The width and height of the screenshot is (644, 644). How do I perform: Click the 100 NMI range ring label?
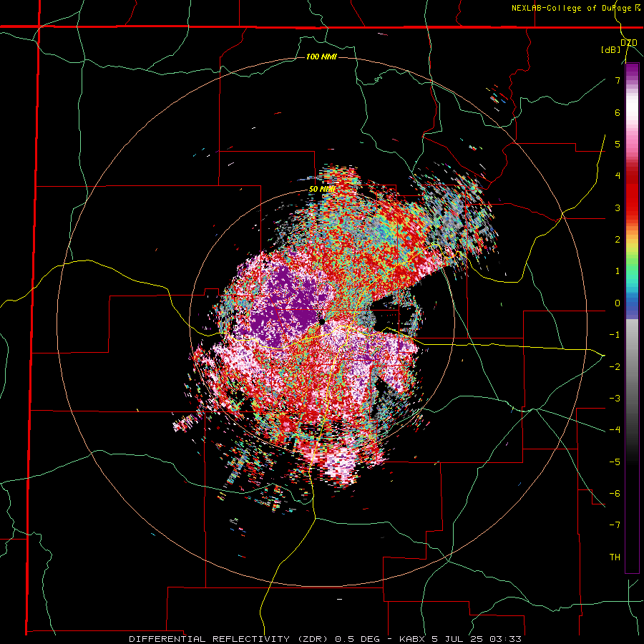pyautogui.click(x=321, y=57)
